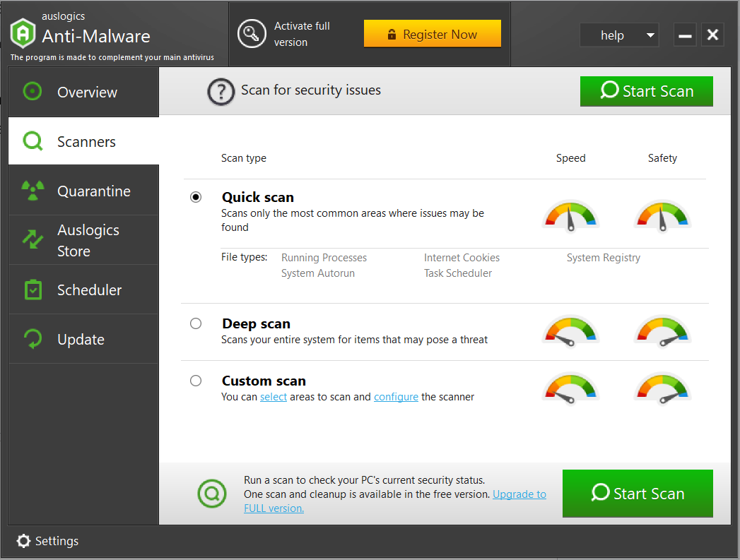
Task: Select the Custom scan option
Action: point(196,381)
